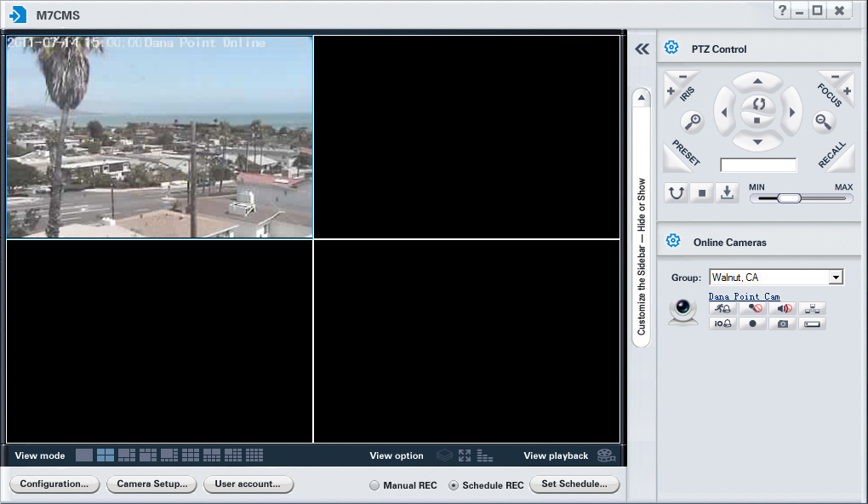Increase the iris with the plus button
Screen dimensions: 868x504
[x=671, y=91]
